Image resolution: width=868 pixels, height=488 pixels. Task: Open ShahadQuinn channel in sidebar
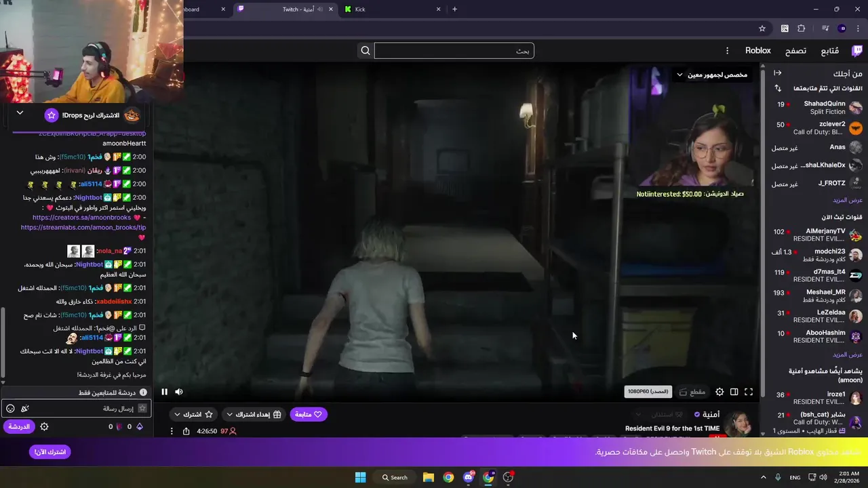click(818, 107)
